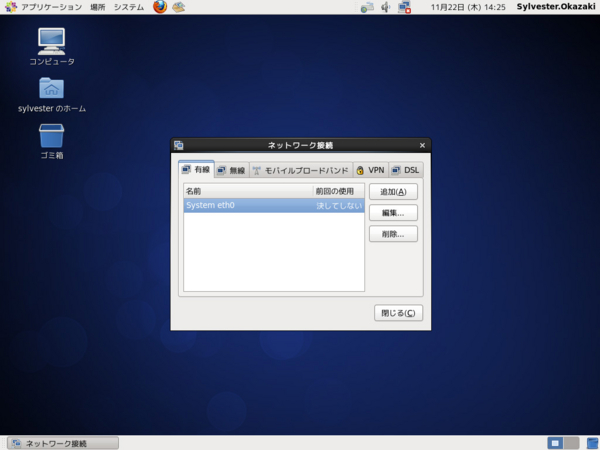Open the DSL tab
The height and width of the screenshot is (450, 600).
406,170
